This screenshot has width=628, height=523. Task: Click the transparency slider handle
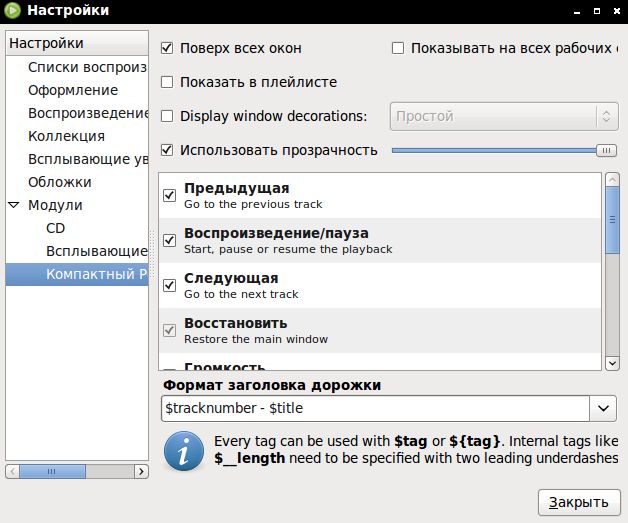[606, 151]
